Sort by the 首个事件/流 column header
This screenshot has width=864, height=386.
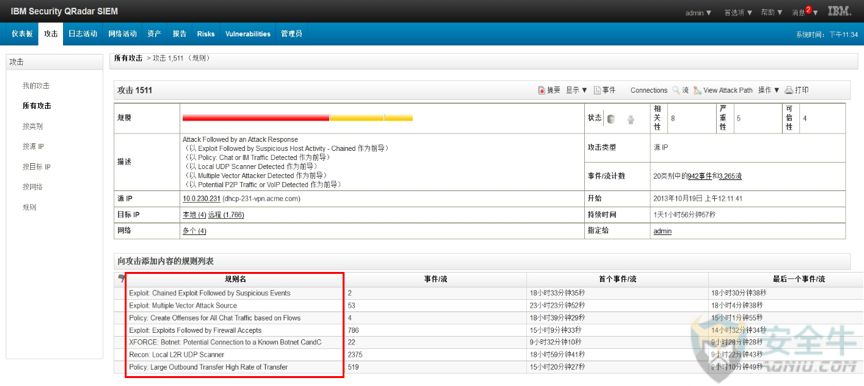(x=617, y=279)
